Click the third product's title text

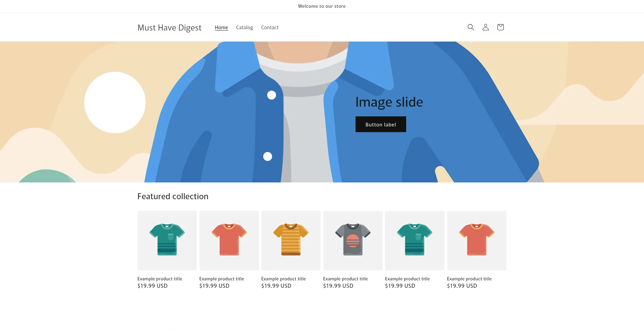[283, 279]
